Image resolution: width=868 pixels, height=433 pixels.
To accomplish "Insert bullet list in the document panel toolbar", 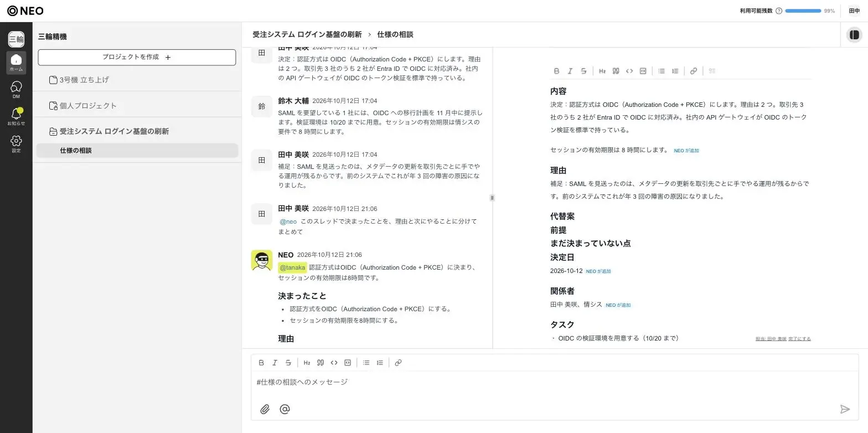I will pos(661,71).
